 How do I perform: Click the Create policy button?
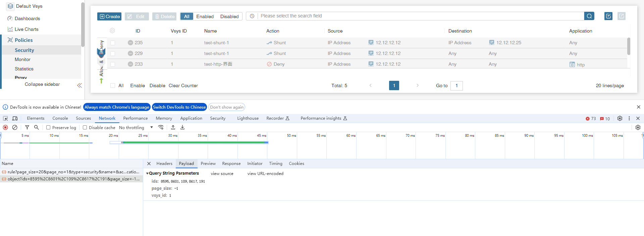tap(109, 16)
